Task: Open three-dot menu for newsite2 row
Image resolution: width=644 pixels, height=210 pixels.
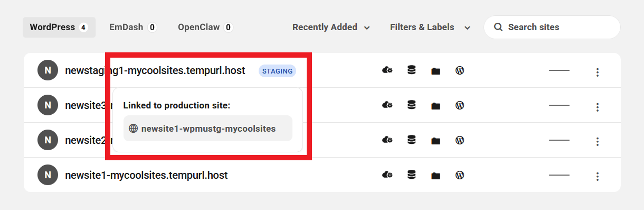Action: click(x=598, y=142)
